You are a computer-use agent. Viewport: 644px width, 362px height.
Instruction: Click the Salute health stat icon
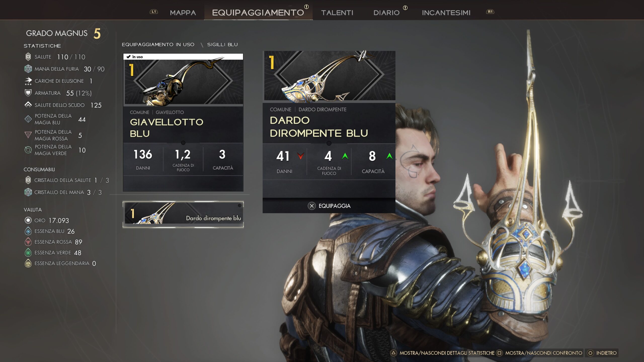(x=28, y=57)
